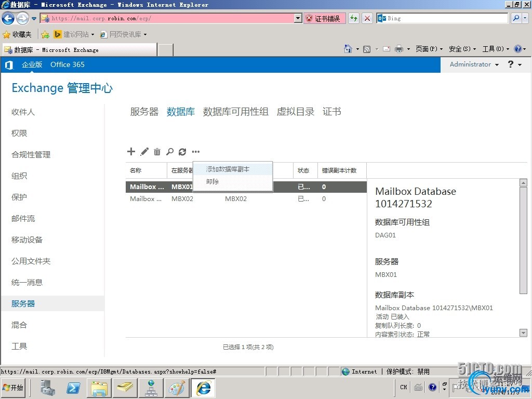
Task: Click the add to favorites bar icon
Action: tap(45, 34)
